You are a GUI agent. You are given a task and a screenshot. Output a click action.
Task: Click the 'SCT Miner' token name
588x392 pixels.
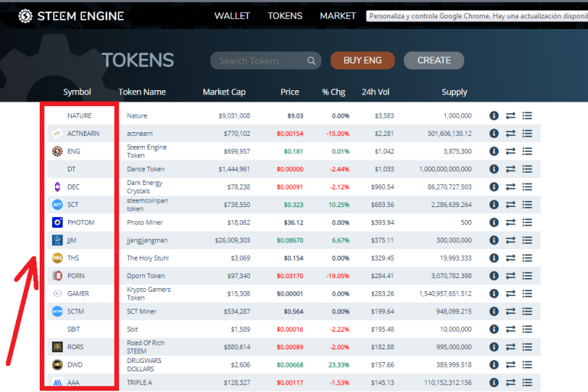(x=141, y=311)
